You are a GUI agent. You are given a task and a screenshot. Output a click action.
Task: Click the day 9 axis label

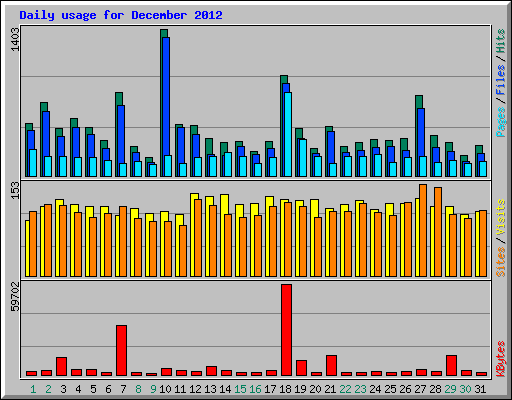153,389
